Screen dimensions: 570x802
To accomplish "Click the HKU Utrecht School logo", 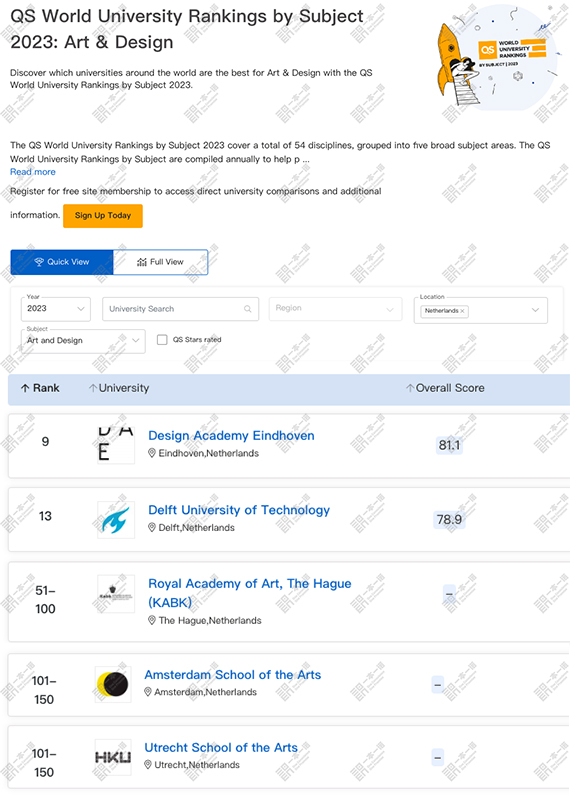I will [113, 757].
